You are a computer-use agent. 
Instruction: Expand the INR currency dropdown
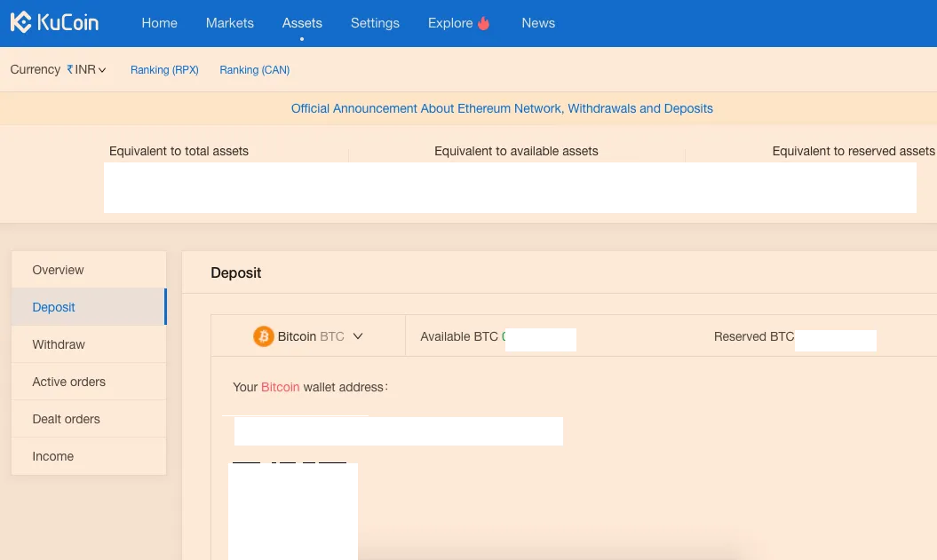click(x=87, y=70)
